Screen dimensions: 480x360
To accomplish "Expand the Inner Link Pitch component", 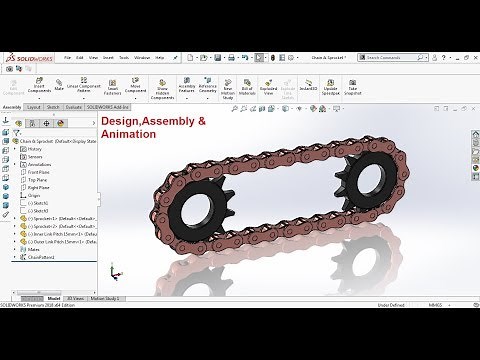I will pos(15,234).
